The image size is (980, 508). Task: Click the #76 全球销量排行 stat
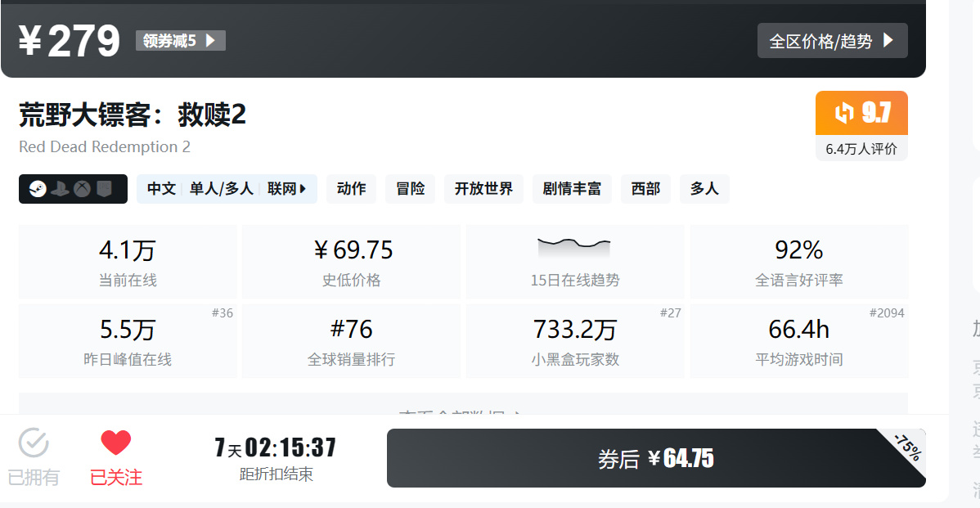coord(351,341)
